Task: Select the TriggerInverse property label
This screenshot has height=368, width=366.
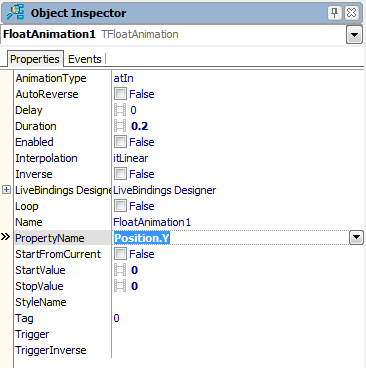Action: coord(51,350)
